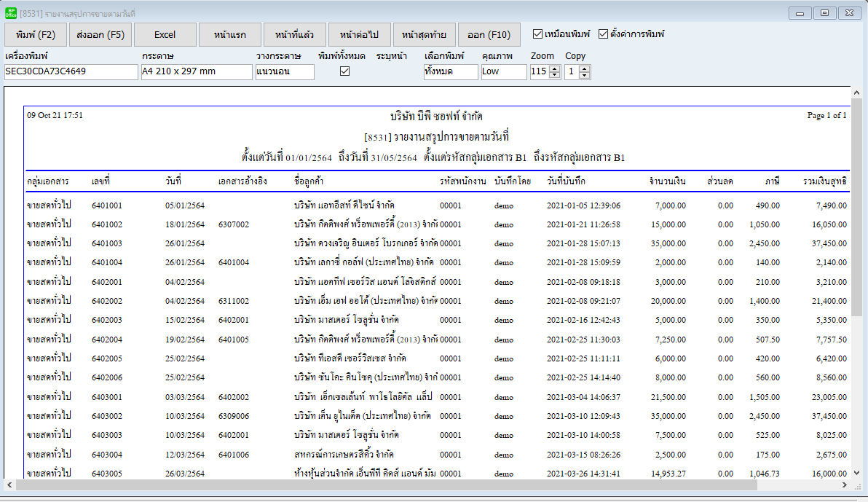The width and height of the screenshot is (868, 502).
Task: Click the ภาษี column header
Action: click(772, 181)
